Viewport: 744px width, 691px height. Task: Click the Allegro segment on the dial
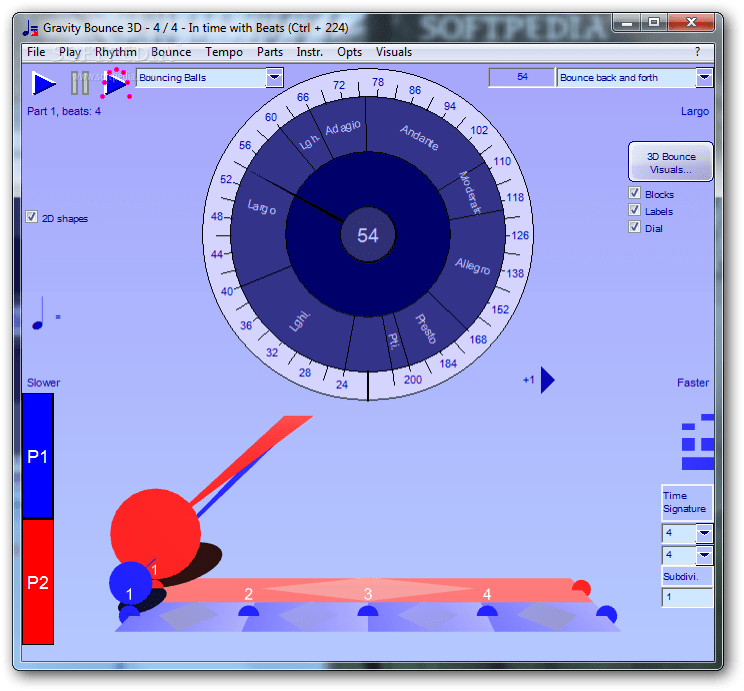472,266
